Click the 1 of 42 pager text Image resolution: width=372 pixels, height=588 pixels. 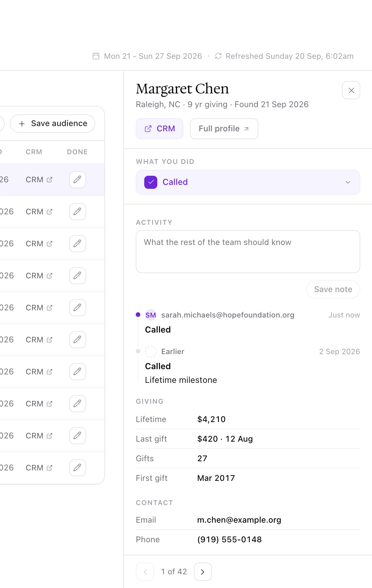pos(174,572)
